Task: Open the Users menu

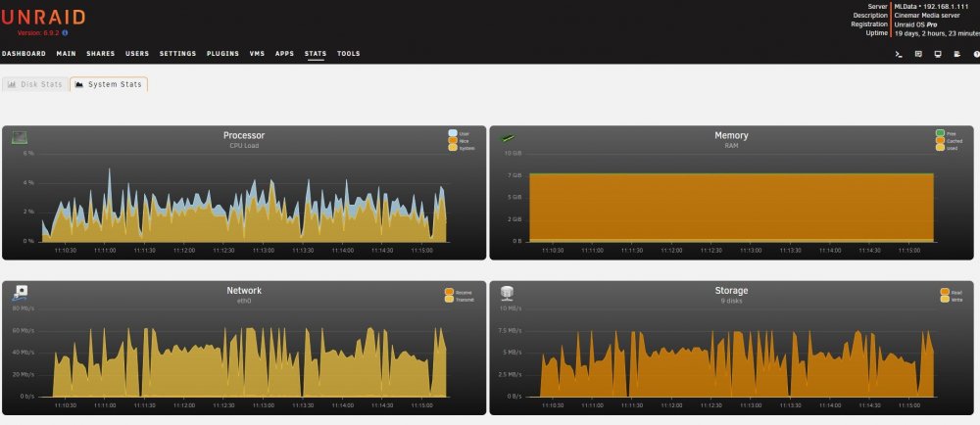Action: (x=137, y=54)
